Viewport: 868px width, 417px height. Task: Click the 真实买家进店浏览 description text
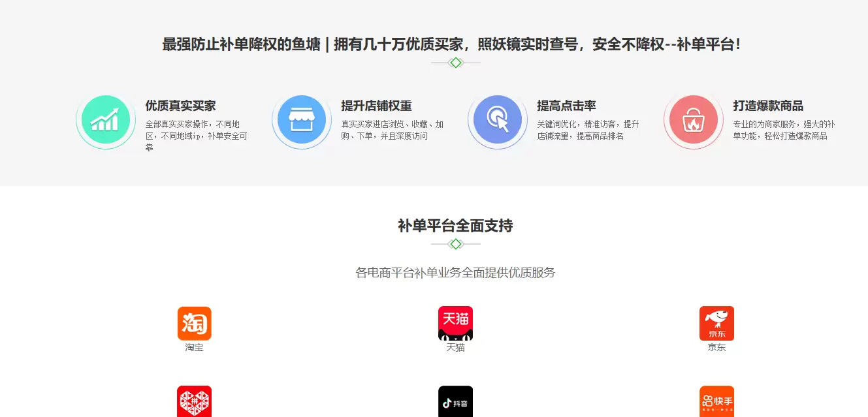point(392,130)
